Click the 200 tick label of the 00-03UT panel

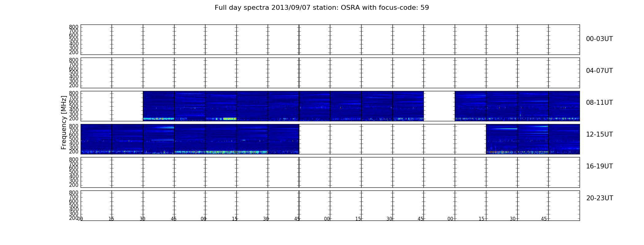pos(74,52)
